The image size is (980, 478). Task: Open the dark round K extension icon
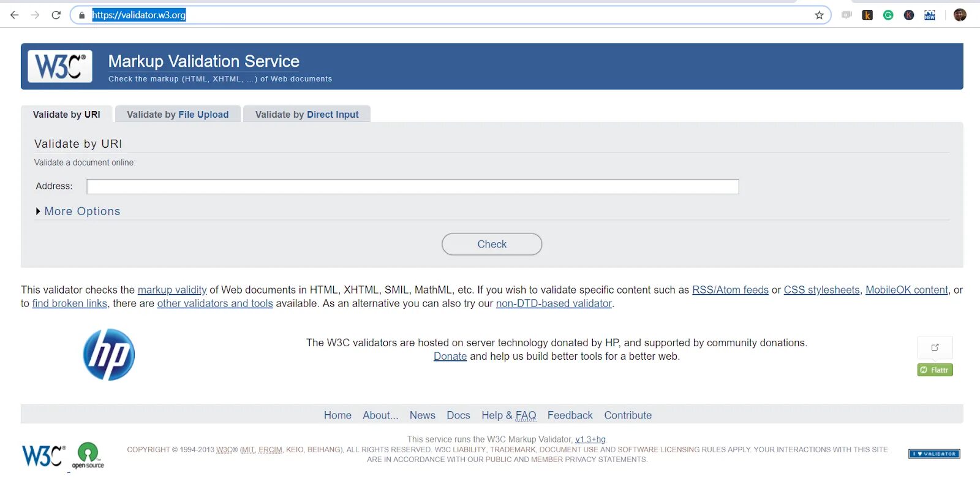click(909, 15)
